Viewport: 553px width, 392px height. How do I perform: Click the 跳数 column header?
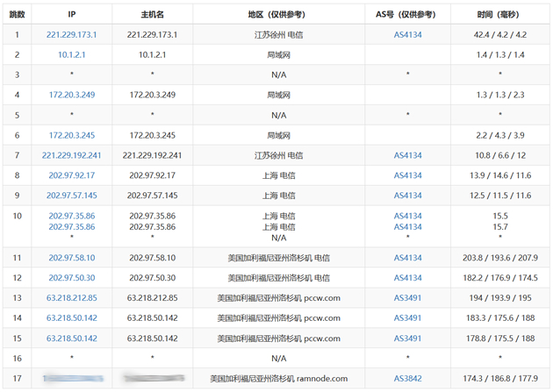tap(17, 15)
